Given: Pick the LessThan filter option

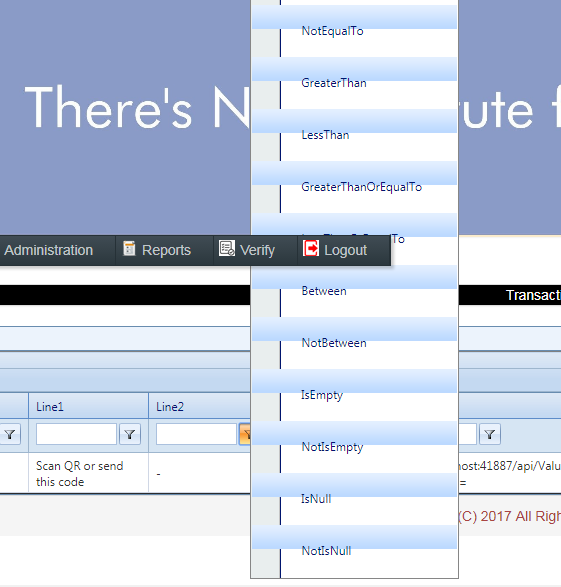Looking at the screenshot, I should tap(325, 135).
